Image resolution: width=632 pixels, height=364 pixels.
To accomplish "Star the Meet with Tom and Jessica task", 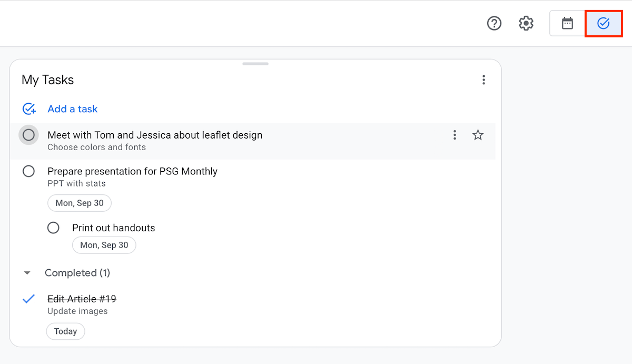I will coord(478,135).
